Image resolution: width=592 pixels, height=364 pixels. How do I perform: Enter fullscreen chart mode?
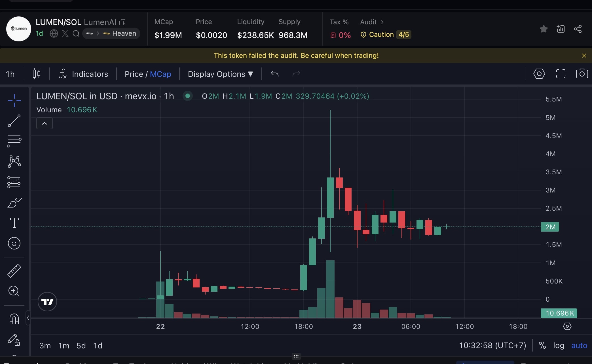pos(561,74)
